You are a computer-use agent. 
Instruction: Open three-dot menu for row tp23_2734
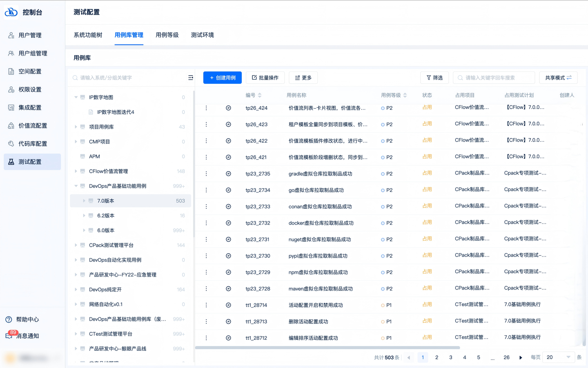coord(206,190)
